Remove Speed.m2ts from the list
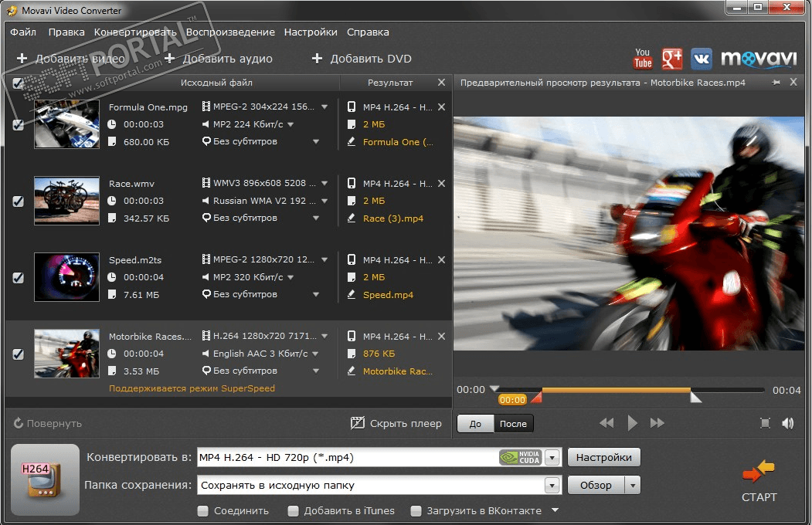 (441, 259)
